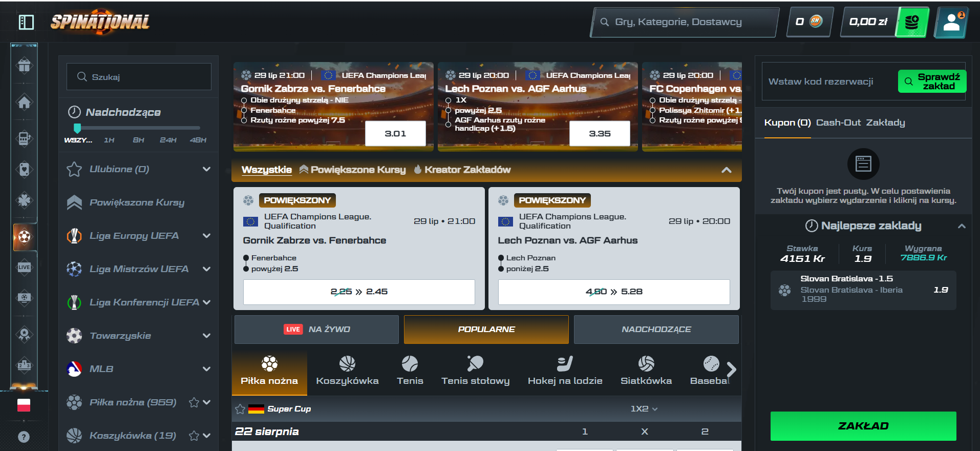980x451 pixels.
Task: Switch to the Cash-Out tab
Action: click(x=838, y=122)
